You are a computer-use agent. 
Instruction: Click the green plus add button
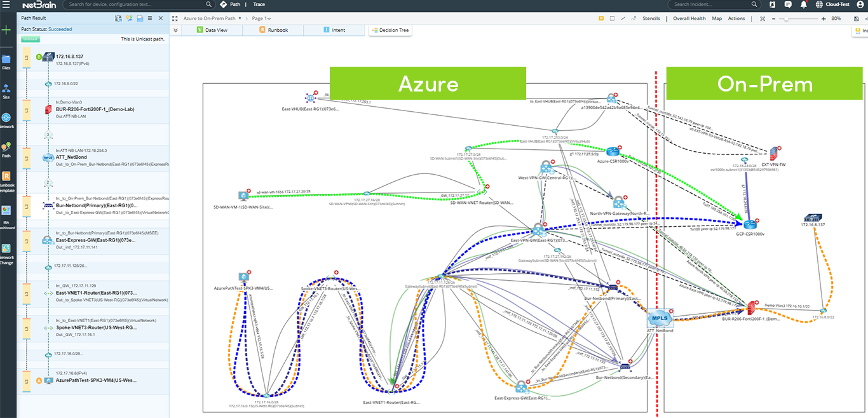coord(6,30)
